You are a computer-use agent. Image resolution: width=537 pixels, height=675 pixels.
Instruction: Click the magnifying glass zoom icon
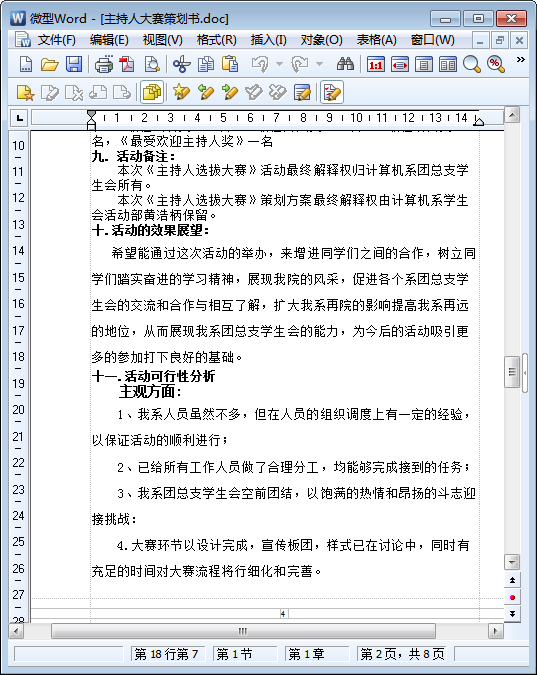point(472,65)
